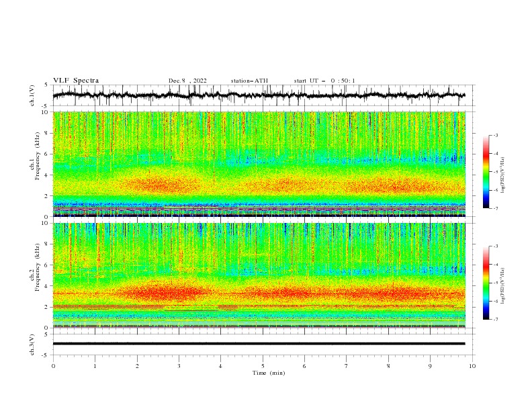
Task: Click the log(PSD) label beside ch.2 color bar
Action: (x=502, y=286)
